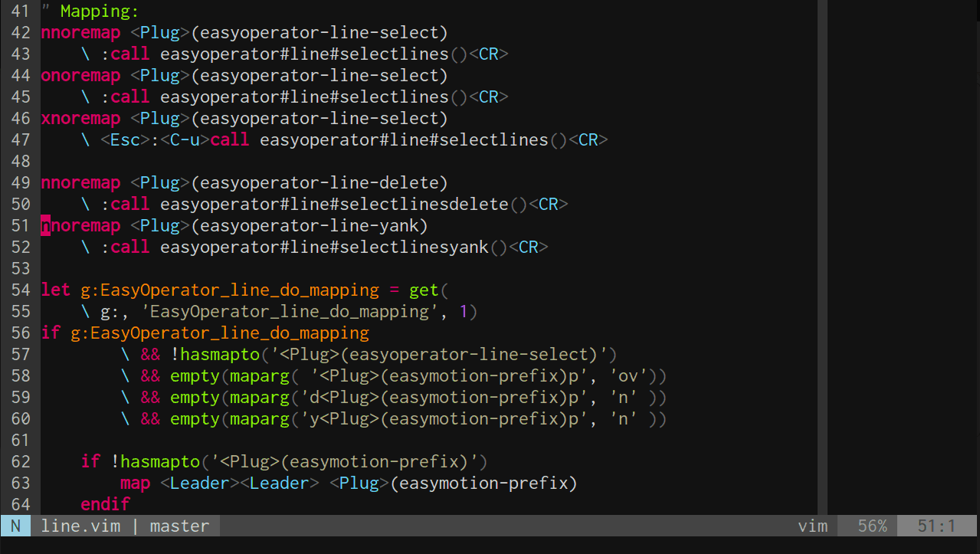The height and width of the screenshot is (554, 980).
Task: Click '(easyoperator-line-delete)' on line 49
Action: [320, 183]
